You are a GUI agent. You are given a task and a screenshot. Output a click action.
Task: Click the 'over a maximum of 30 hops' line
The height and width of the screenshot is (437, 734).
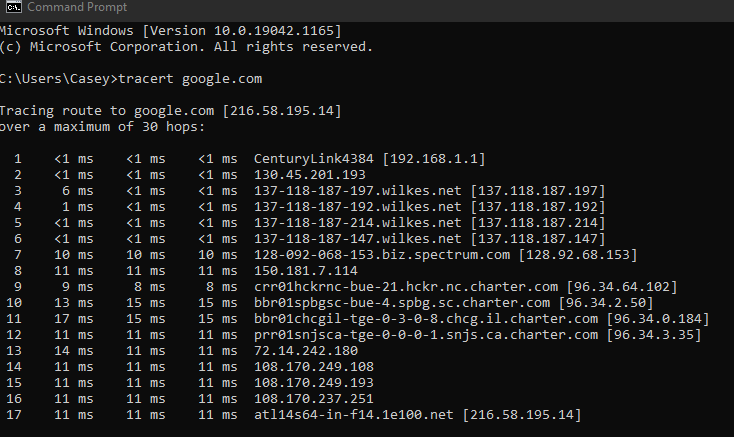click(x=103, y=127)
